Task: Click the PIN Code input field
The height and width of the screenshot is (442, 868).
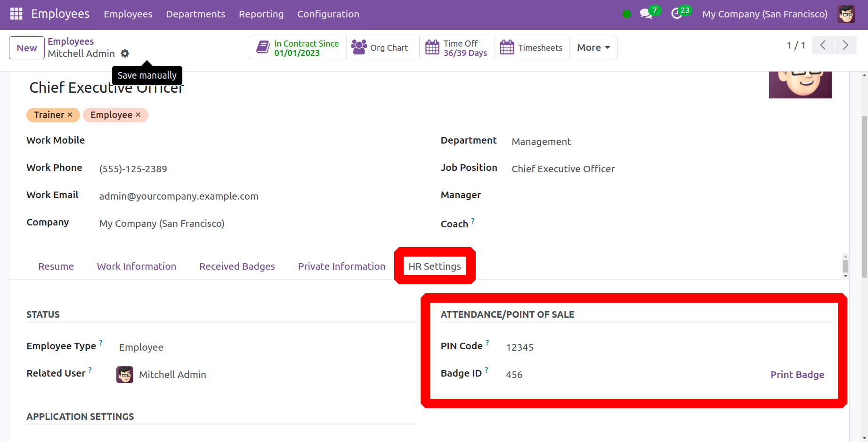Action: point(612,347)
